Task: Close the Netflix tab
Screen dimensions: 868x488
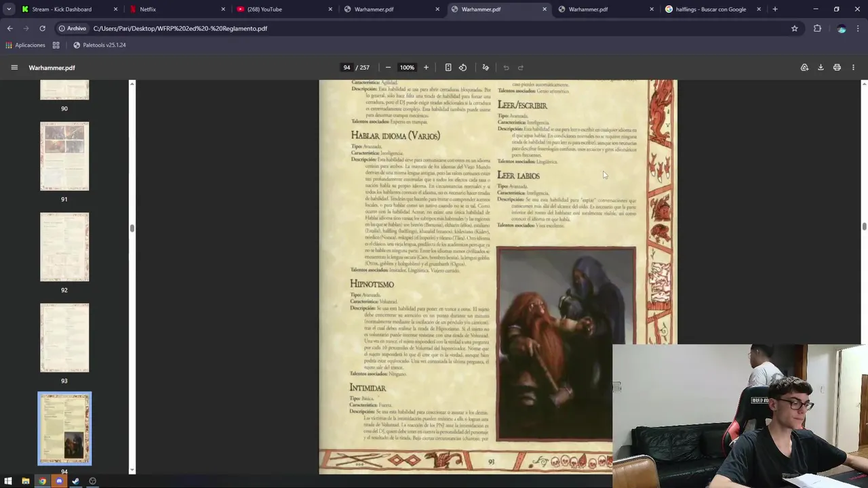Action: pos(223,9)
